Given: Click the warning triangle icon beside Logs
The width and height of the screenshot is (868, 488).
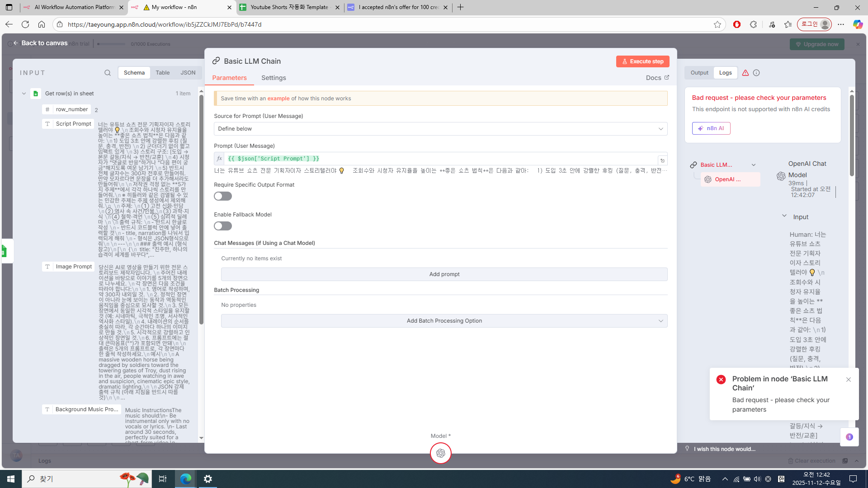Looking at the screenshot, I should coord(745,73).
